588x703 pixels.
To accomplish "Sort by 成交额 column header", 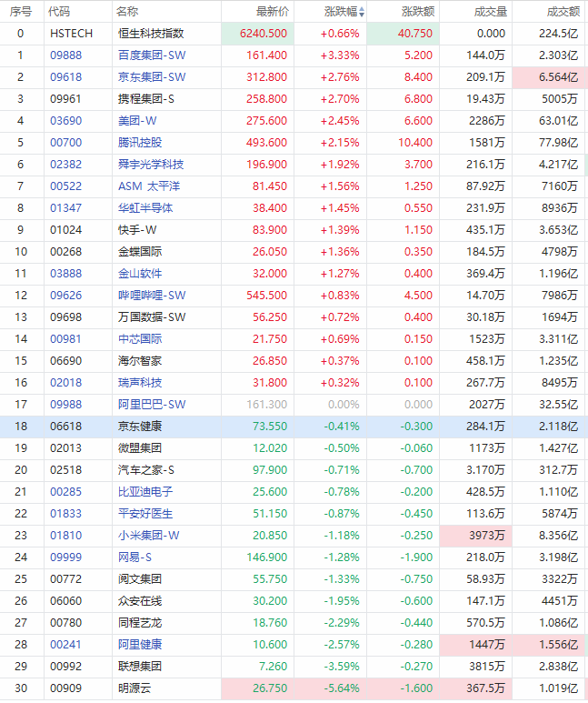I will pyautogui.click(x=563, y=12).
